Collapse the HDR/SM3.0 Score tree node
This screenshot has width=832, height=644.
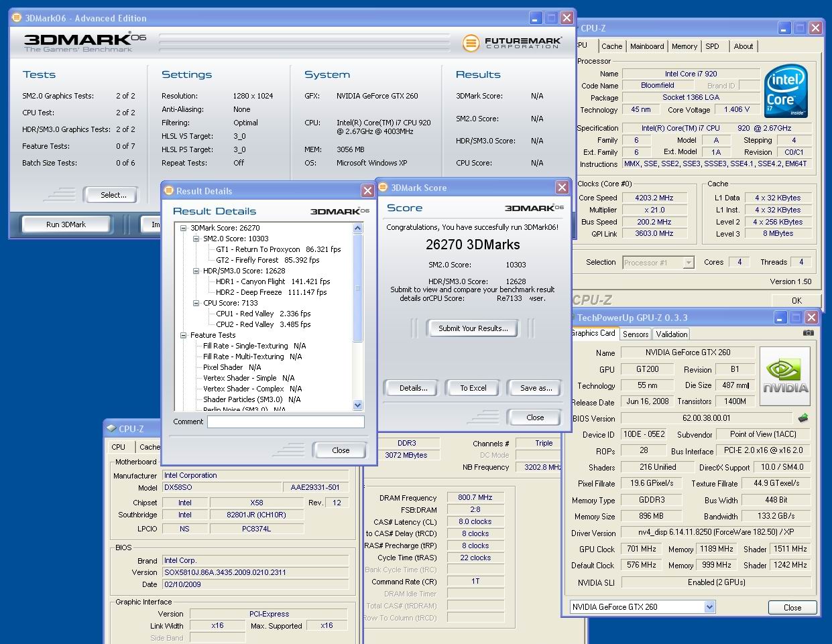pyautogui.click(x=196, y=271)
